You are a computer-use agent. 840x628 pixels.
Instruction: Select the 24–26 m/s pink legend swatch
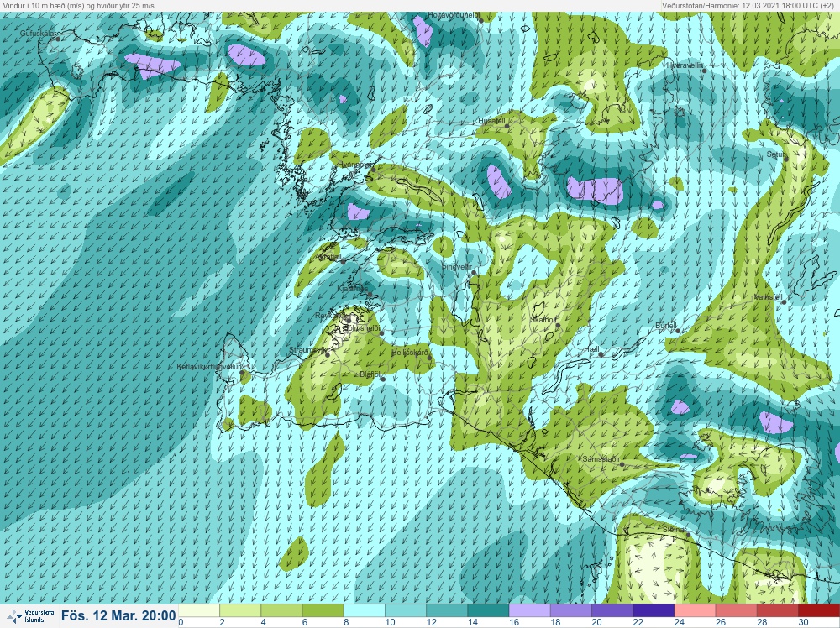[695, 611]
